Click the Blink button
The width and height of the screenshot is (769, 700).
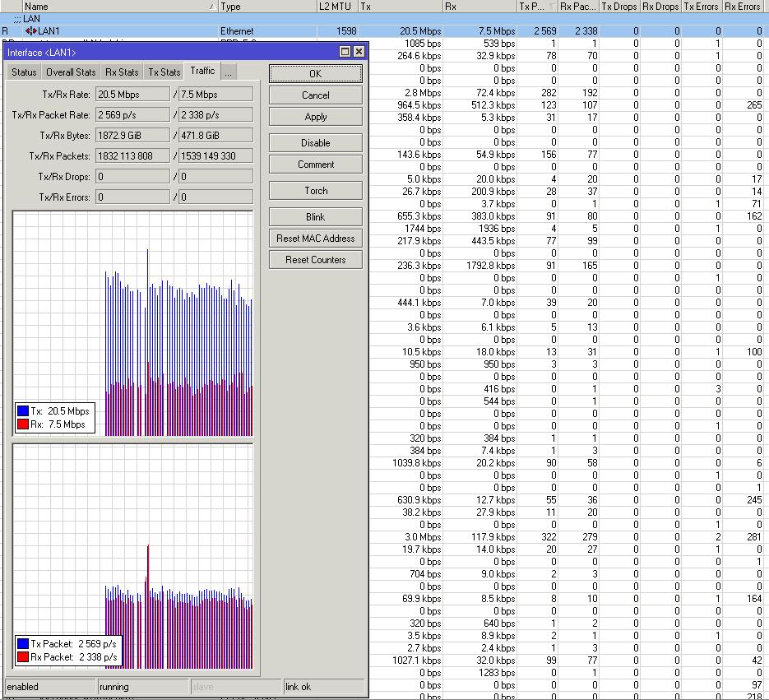pos(316,217)
